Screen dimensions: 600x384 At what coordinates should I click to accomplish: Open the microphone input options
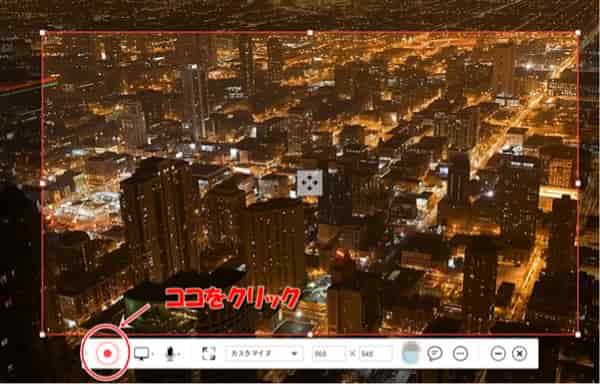coord(170,353)
